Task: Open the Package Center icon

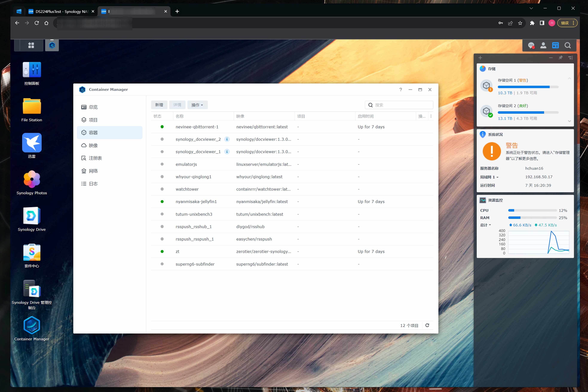Action: (x=32, y=252)
